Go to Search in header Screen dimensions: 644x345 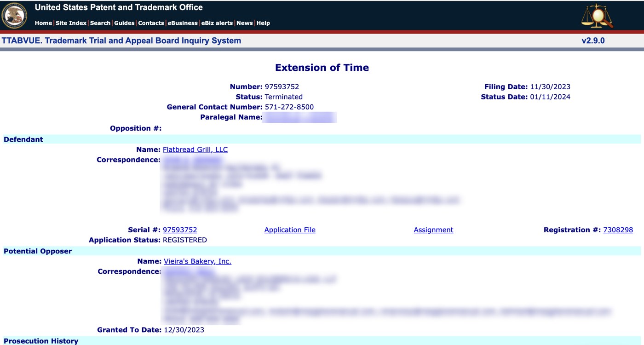coord(100,23)
